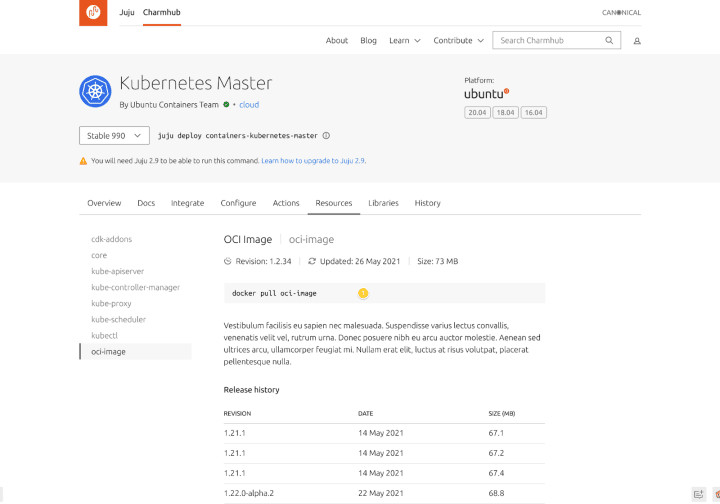Select the 20.04 platform badge

click(477, 112)
